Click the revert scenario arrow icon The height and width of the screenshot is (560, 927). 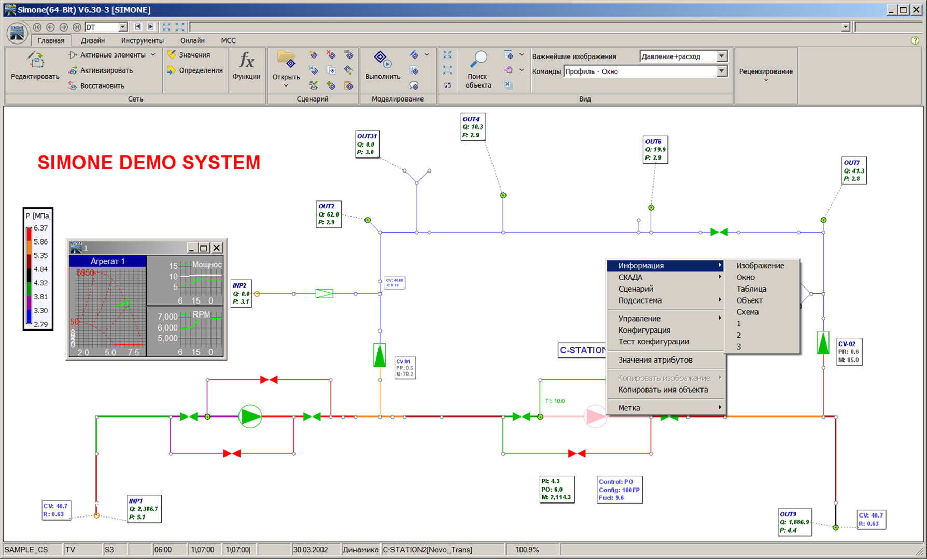[349, 70]
